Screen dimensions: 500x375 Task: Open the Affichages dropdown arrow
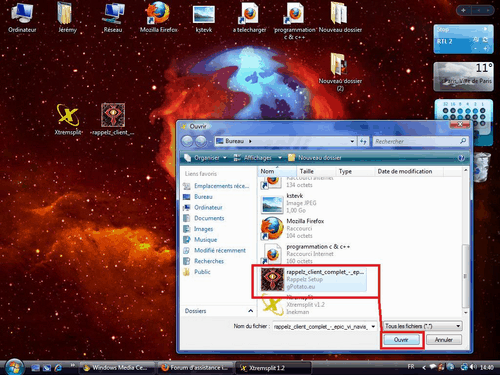280,158
